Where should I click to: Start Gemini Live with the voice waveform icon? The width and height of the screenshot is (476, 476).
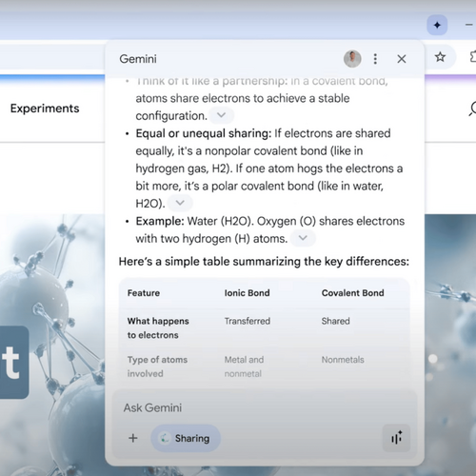pyautogui.click(x=396, y=438)
